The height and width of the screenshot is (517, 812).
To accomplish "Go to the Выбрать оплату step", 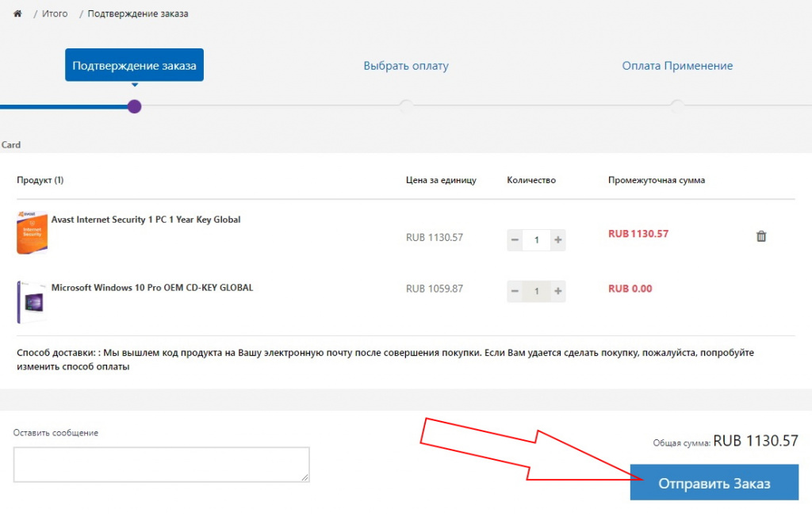I will (x=406, y=66).
